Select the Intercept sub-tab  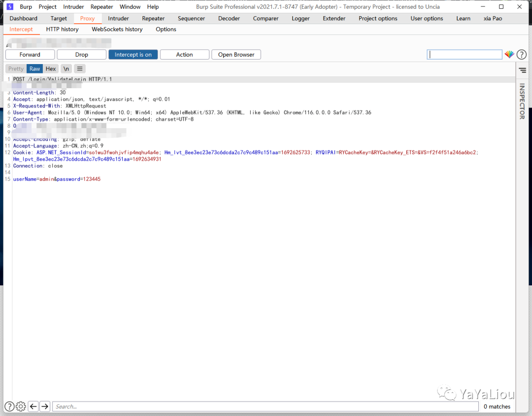(21, 29)
